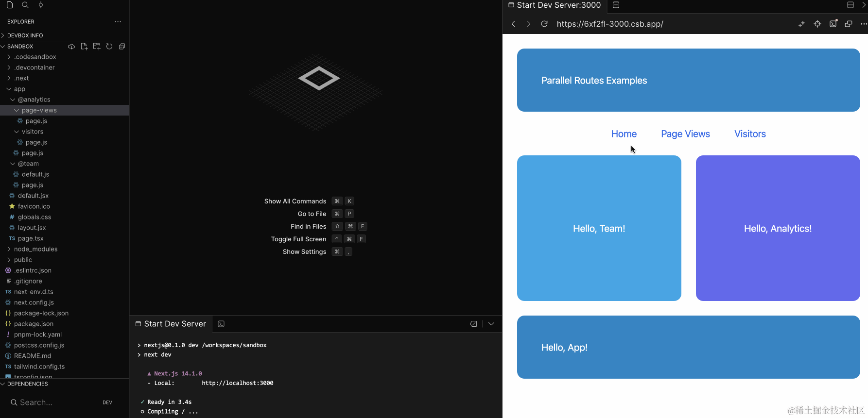Collapse the terminal panel with the chevron

491,324
